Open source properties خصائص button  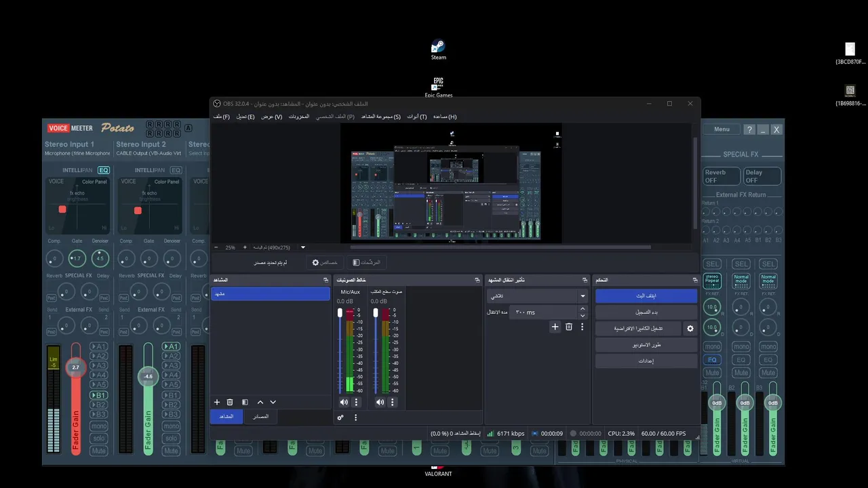[325, 262]
